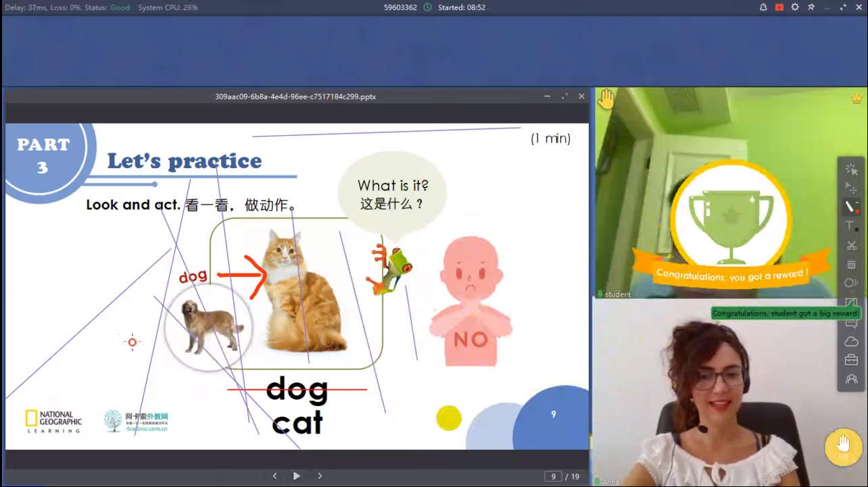Click the crown icon on student video
868x487 pixels.
(x=857, y=98)
